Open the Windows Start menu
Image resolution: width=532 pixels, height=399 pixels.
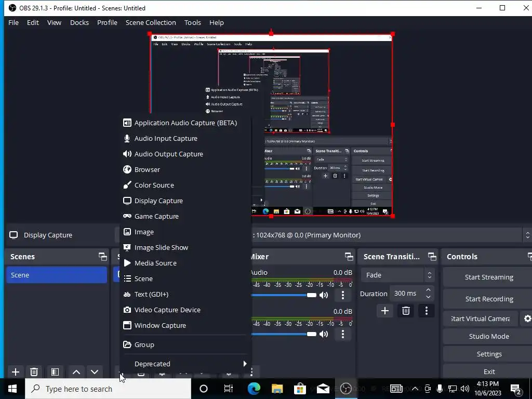[12, 389]
